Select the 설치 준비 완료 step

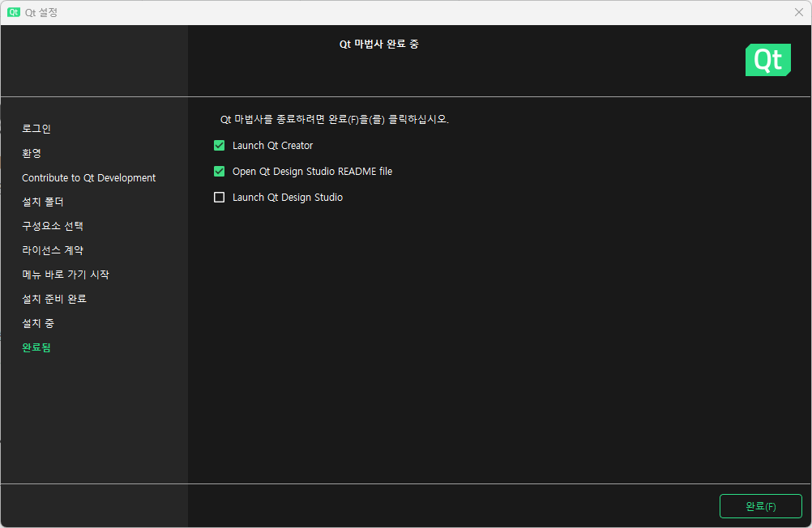(x=53, y=299)
